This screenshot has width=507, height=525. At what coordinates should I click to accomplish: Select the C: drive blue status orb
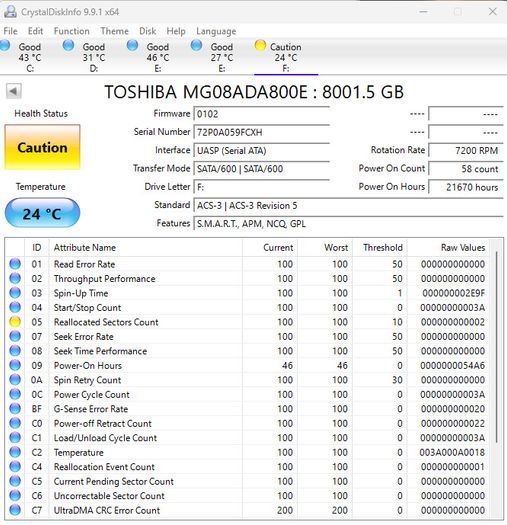[5, 45]
